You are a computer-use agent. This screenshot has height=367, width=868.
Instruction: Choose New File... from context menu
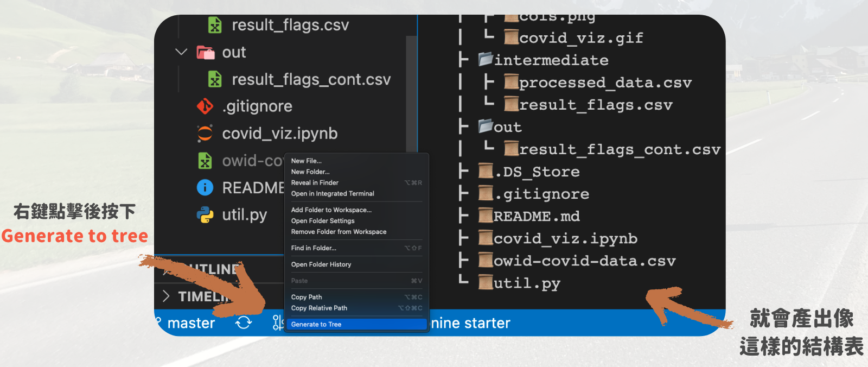(x=307, y=161)
